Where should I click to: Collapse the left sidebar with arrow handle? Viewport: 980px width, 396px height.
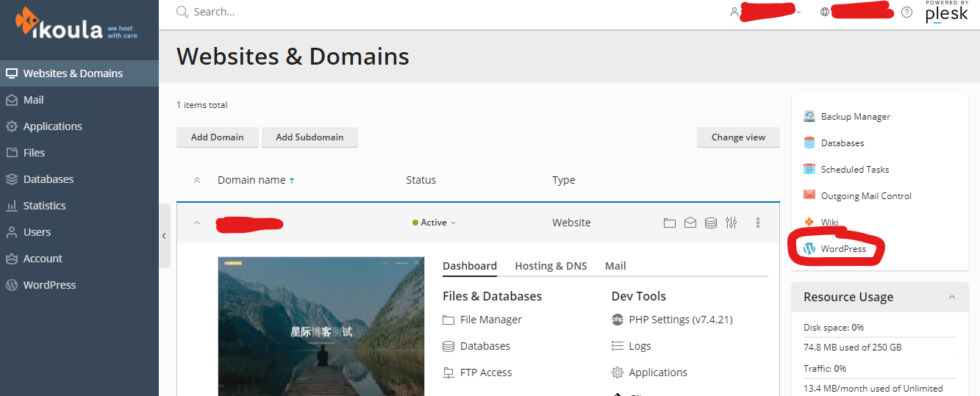[x=164, y=236]
